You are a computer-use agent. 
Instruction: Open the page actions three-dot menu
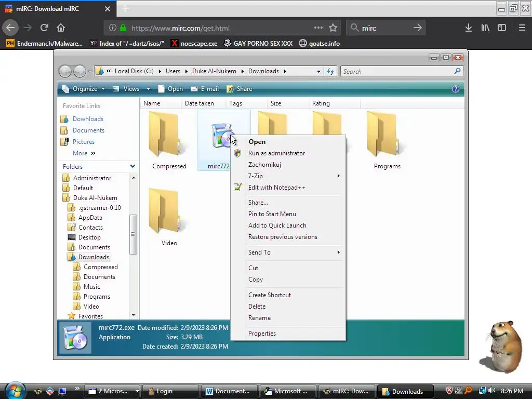click(x=318, y=28)
